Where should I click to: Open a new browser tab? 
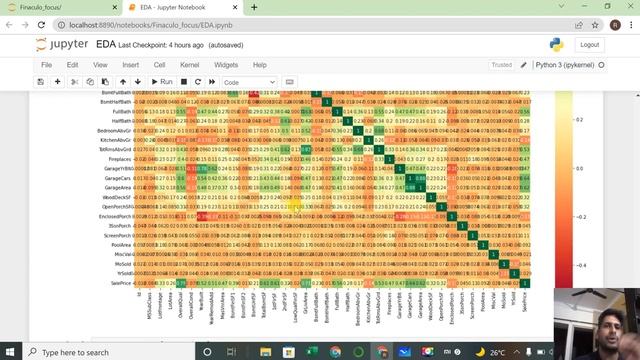coord(254,7)
